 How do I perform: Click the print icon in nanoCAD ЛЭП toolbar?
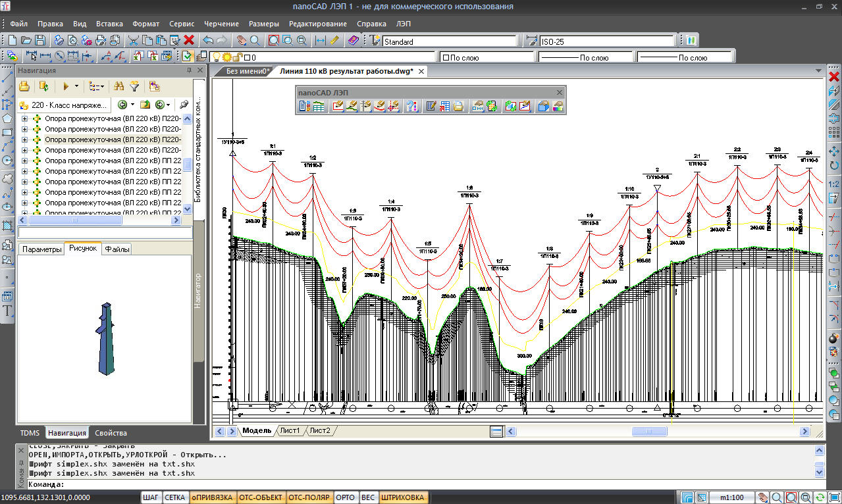(x=458, y=106)
